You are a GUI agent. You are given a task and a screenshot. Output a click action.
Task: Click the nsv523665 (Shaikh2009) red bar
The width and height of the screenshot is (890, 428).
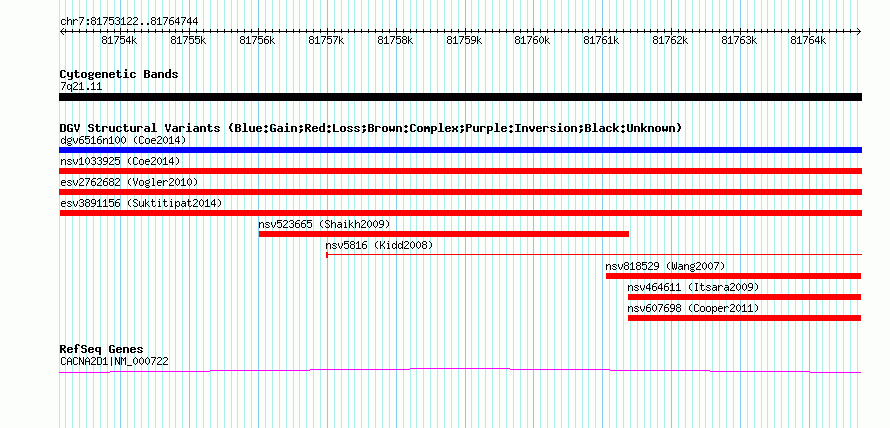(444, 234)
